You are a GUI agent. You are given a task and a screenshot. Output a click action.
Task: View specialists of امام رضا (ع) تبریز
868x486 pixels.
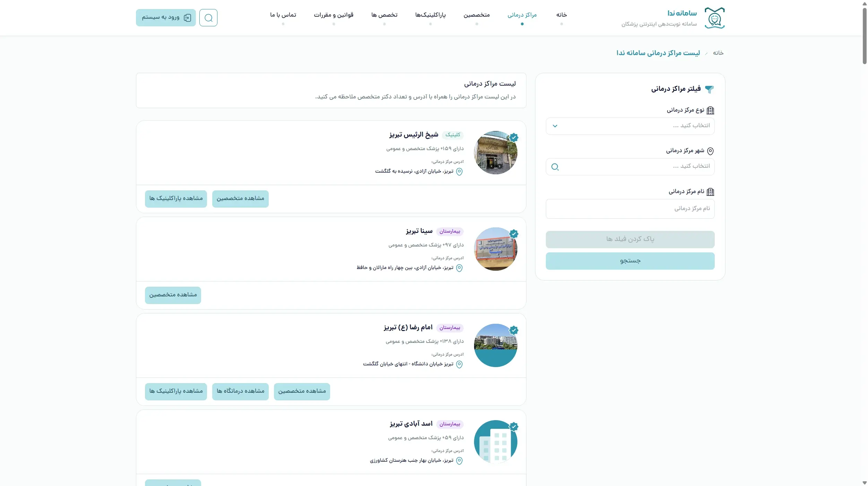point(302,392)
